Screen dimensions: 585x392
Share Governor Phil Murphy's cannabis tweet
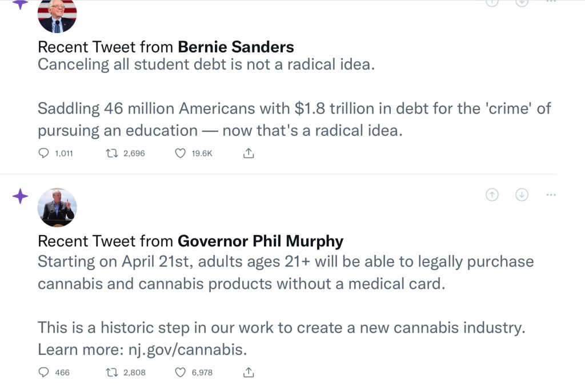[x=249, y=372]
